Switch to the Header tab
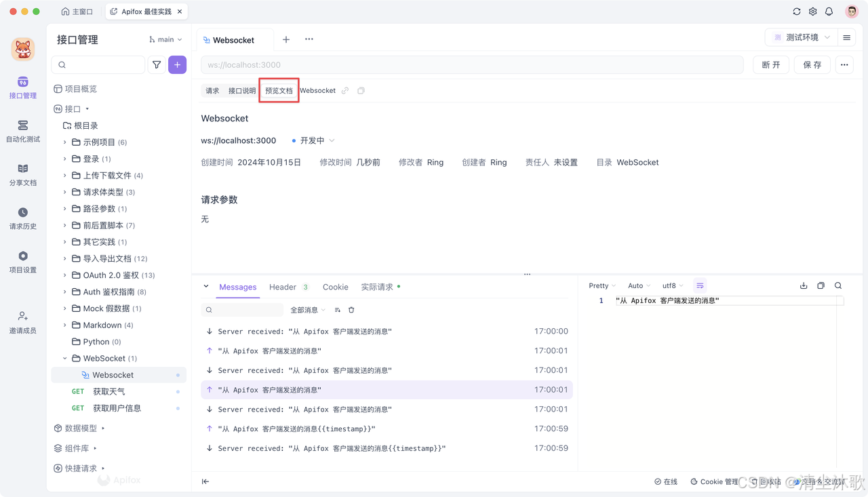This screenshot has height=497, width=868. click(x=283, y=287)
